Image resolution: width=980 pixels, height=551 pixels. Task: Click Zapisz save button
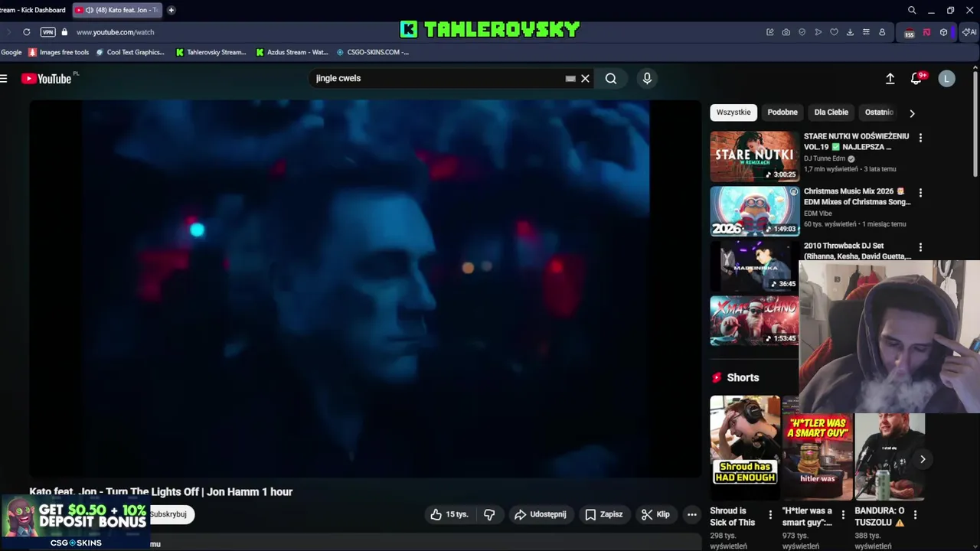click(604, 514)
